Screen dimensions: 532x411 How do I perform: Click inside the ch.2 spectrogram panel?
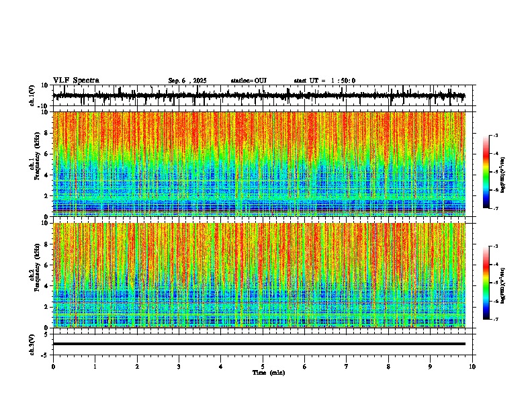[259, 275]
